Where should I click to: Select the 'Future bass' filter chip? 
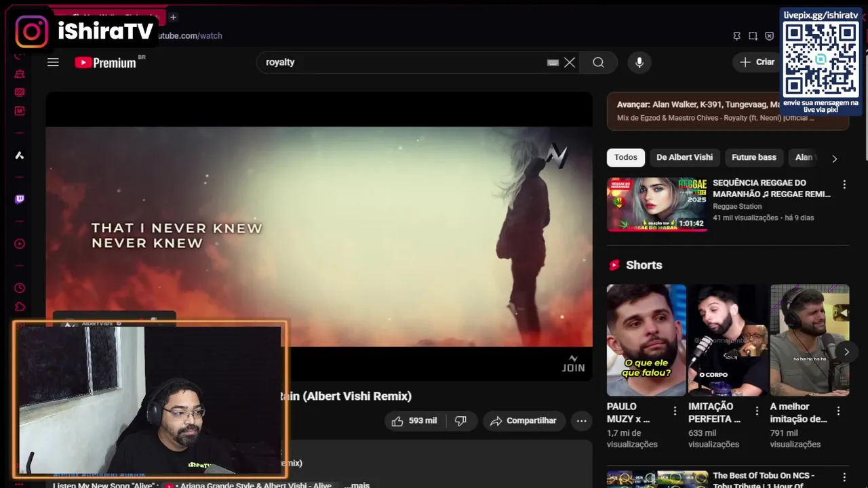tap(754, 157)
